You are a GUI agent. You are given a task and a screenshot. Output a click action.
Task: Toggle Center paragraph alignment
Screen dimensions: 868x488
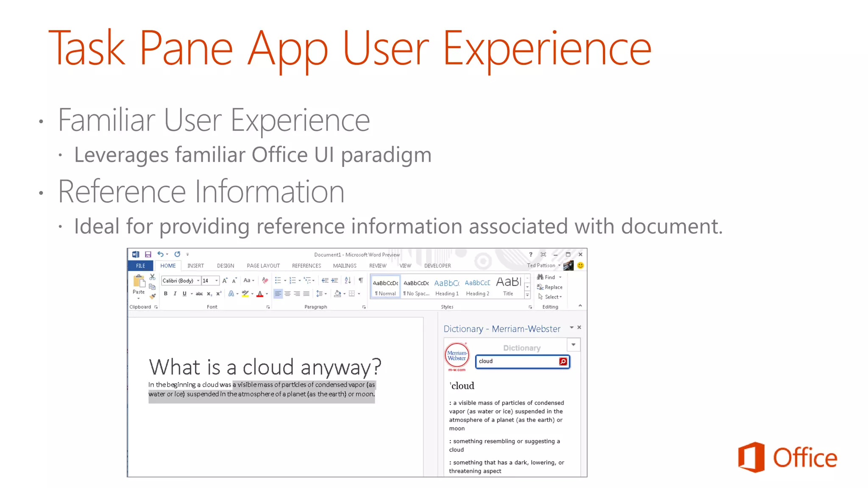(287, 294)
